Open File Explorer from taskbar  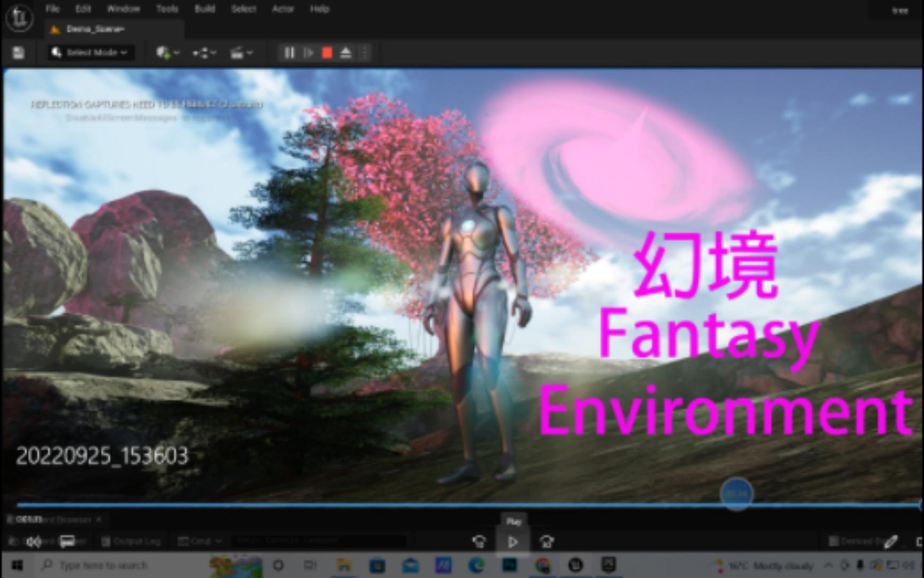tap(344, 565)
